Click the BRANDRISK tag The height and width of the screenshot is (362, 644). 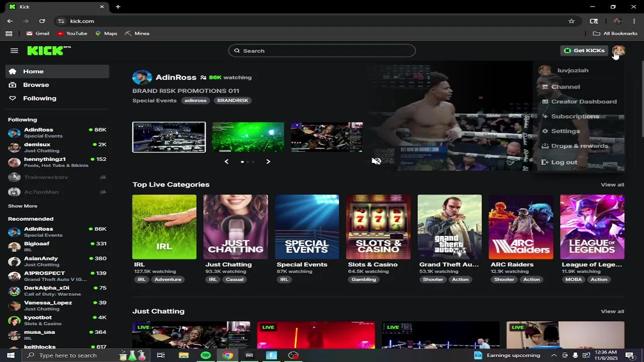point(232,101)
